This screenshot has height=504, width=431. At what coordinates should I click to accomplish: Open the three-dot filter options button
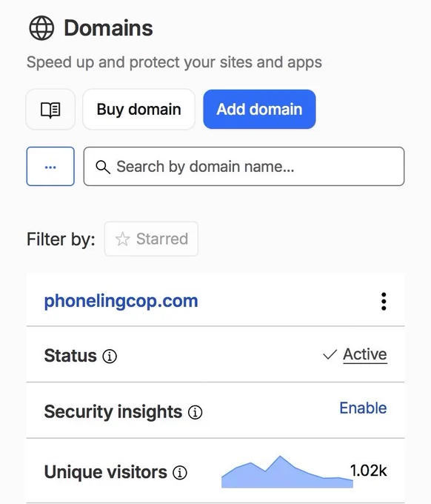(50, 167)
